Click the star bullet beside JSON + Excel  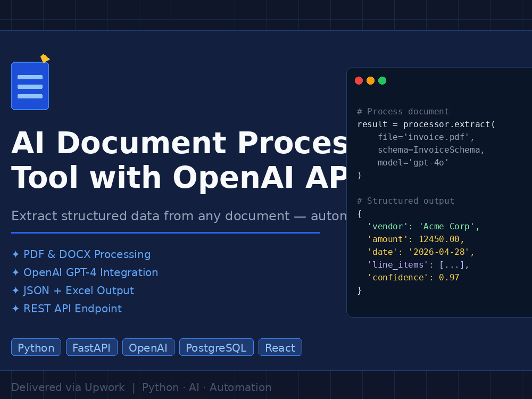click(15, 290)
